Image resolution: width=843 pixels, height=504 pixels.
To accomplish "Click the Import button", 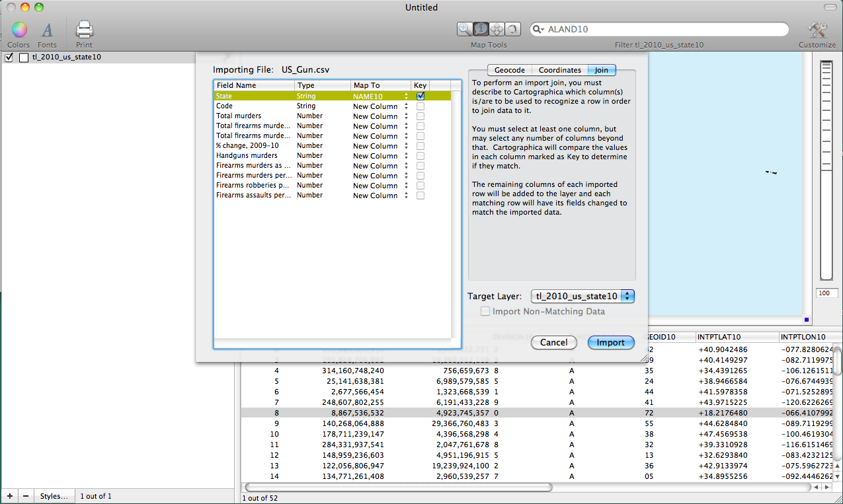I will (610, 342).
